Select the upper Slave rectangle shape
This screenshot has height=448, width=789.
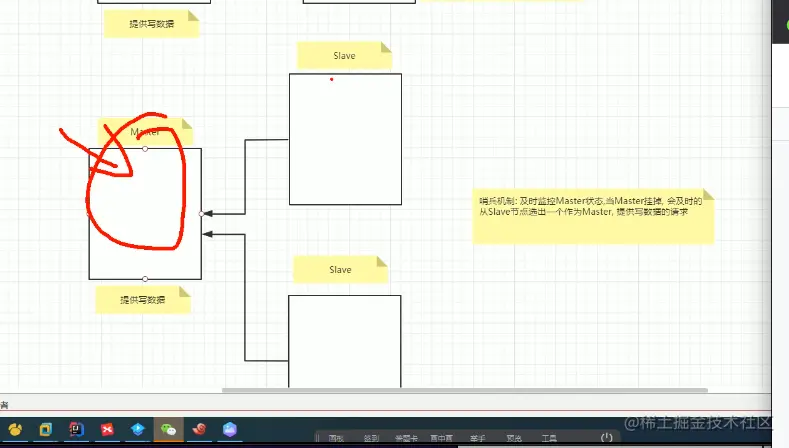pyautogui.click(x=345, y=139)
